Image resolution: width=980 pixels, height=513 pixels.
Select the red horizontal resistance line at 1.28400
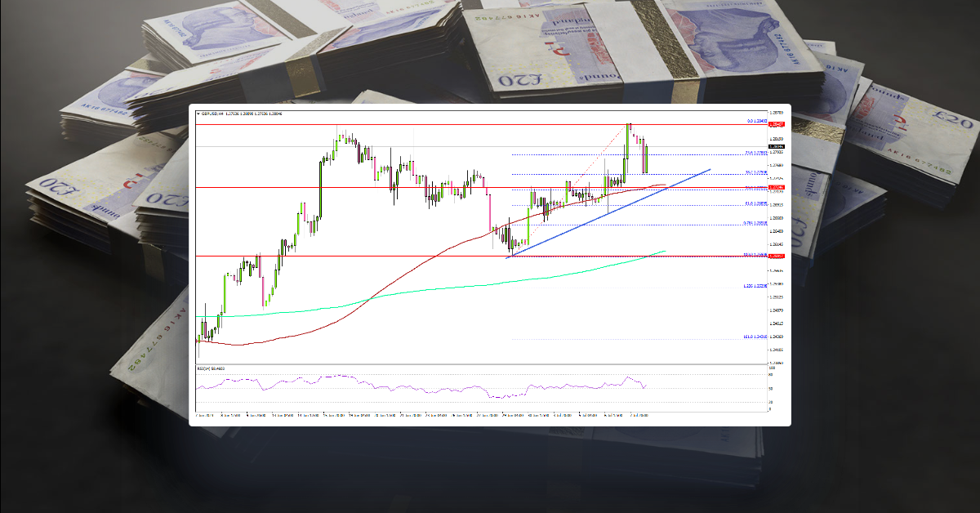[490, 124]
